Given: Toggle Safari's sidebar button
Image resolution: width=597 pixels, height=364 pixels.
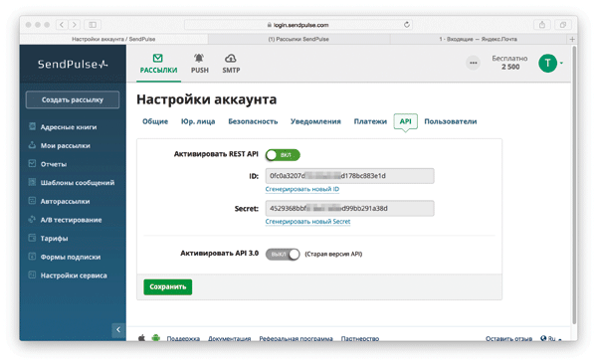Looking at the screenshot, I should [93, 25].
